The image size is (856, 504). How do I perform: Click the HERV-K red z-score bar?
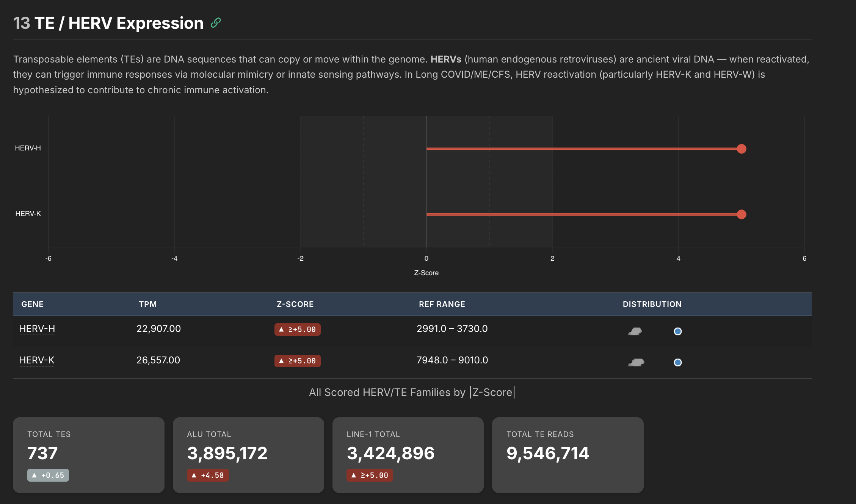pos(584,214)
